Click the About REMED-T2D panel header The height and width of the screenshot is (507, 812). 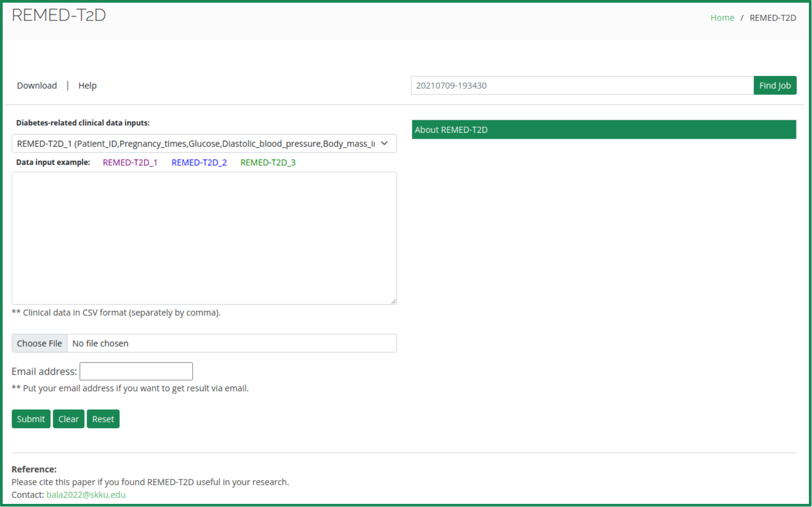pos(603,130)
